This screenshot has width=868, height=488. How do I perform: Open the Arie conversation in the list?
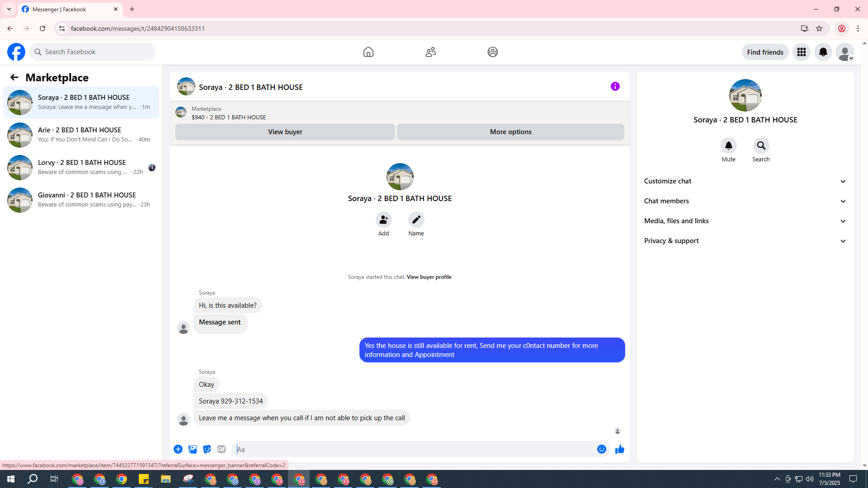pyautogui.click(x=81, y=135)
